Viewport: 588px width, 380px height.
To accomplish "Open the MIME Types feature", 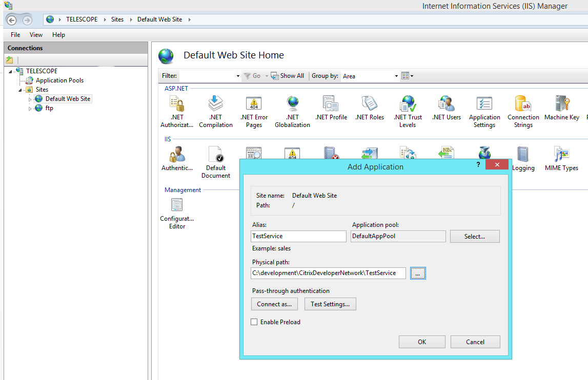I will coord(561,158).
